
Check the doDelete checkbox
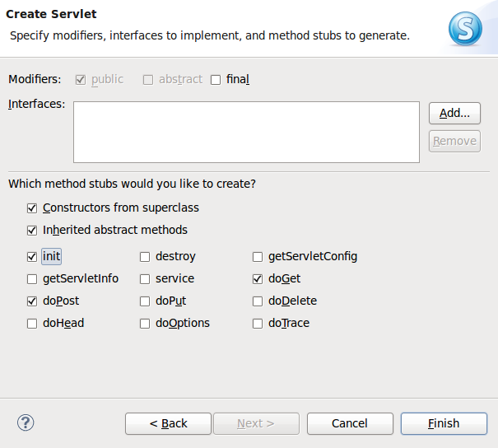click(x=258, y=301)
